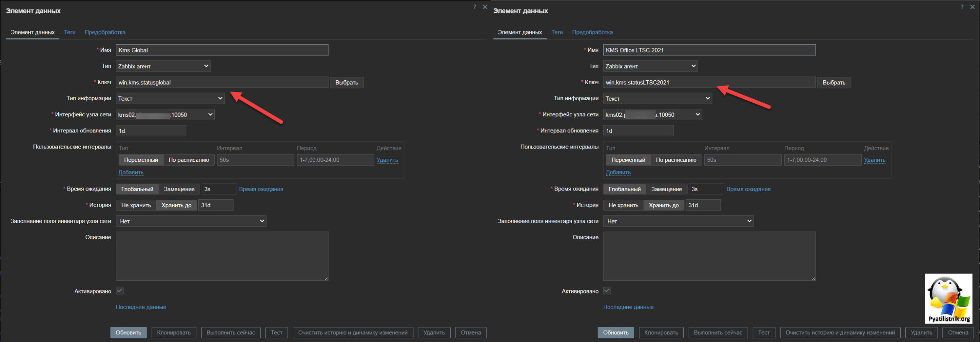Select Переменный interval type in Kms Global dialog
The width and height of the screenshot is (980, 342).
(x=141, y=160)
